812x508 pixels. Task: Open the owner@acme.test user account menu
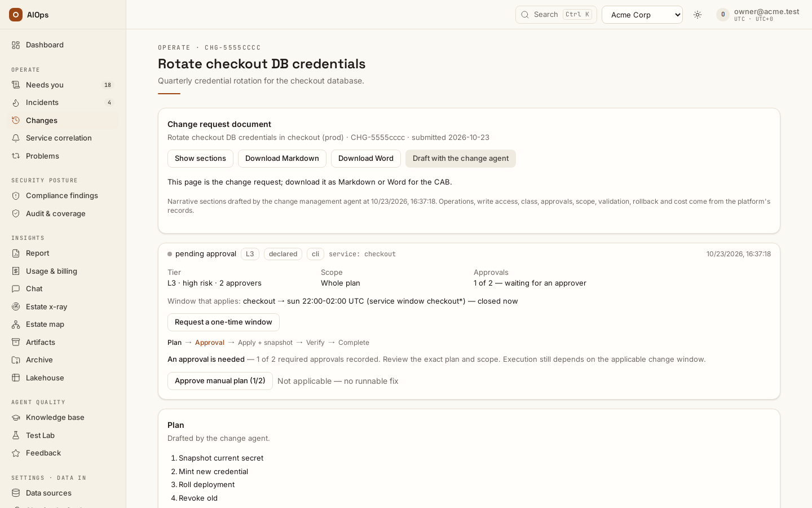click(x=758, y=15)
